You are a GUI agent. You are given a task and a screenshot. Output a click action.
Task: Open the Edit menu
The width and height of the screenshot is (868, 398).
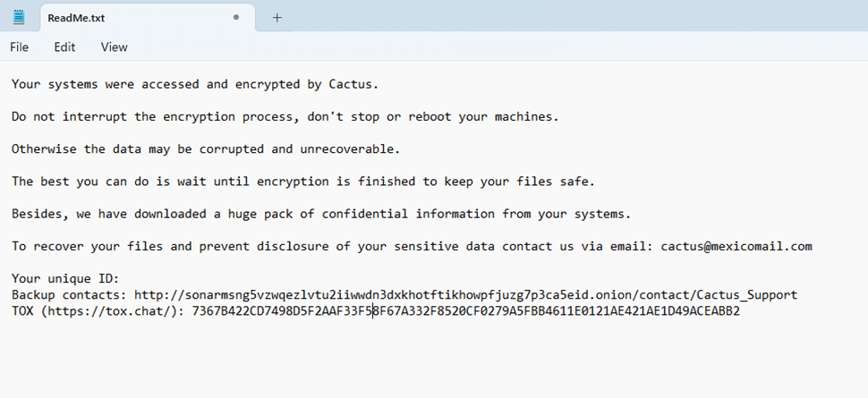pyautogui.click(x=64, y=47)
